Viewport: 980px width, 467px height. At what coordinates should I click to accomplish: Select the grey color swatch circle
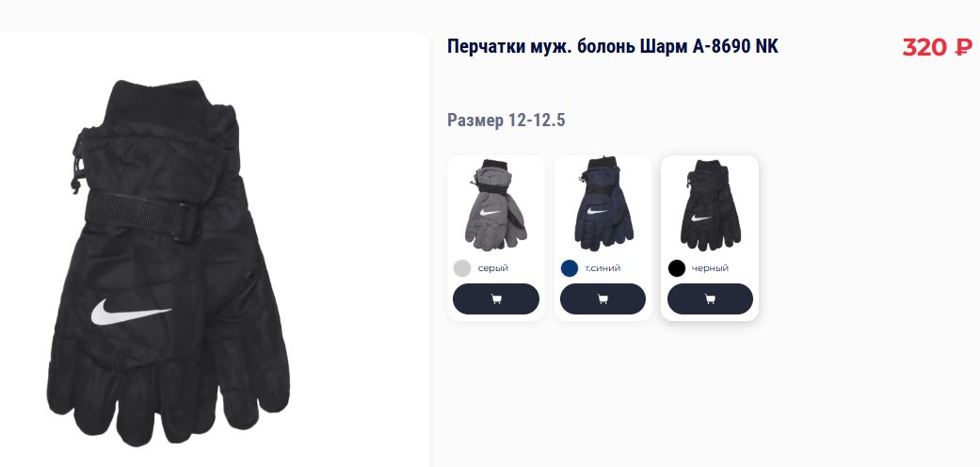462,268
